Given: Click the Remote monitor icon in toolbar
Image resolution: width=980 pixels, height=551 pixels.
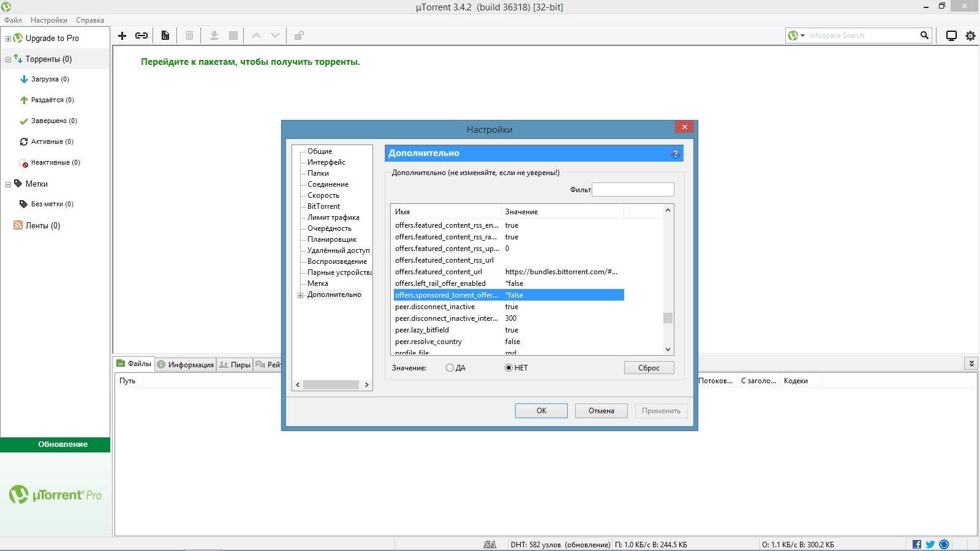Looking at the screenshot, I should tap(951, 36).
